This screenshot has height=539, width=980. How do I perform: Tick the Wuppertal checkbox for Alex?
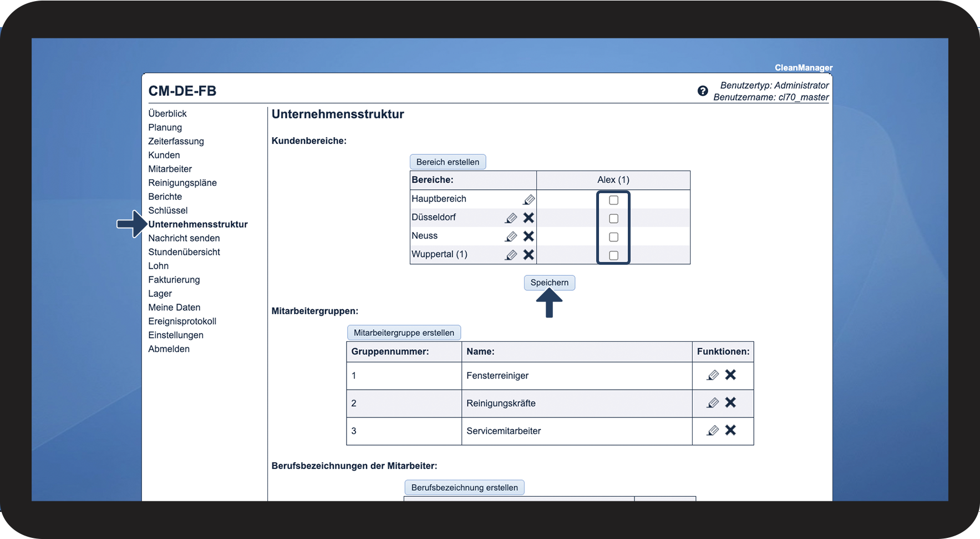coord(613,255)
